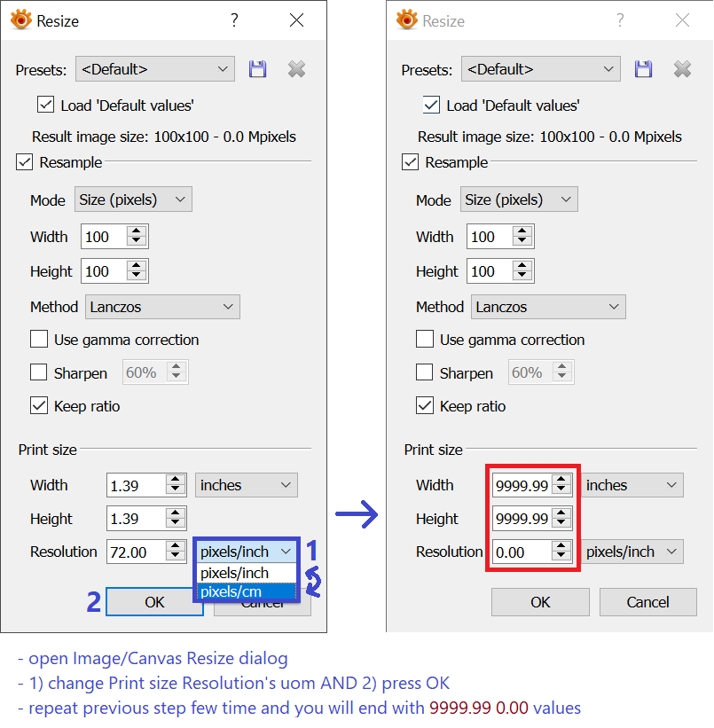This screenshot has height=728, width=714.
Task: Open pixels/inch resolution dropdown, right dialog
Action: 632,552
